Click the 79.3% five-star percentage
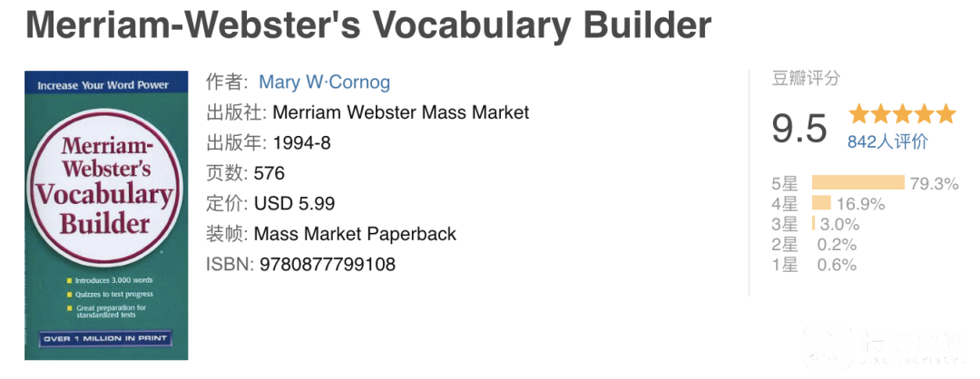This screenshot has height=379, width=980. (x=934, y=183)
